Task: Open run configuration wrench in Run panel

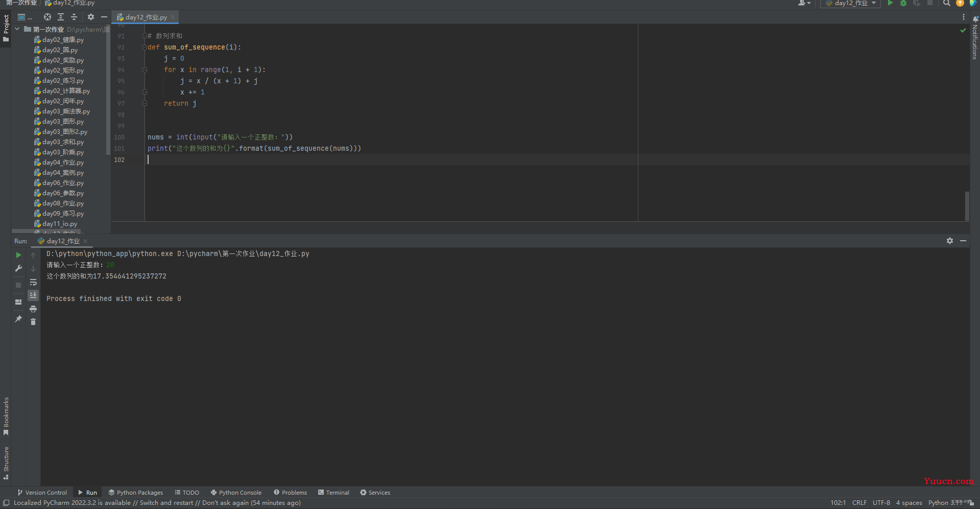Action: click(x=18, y=268)
